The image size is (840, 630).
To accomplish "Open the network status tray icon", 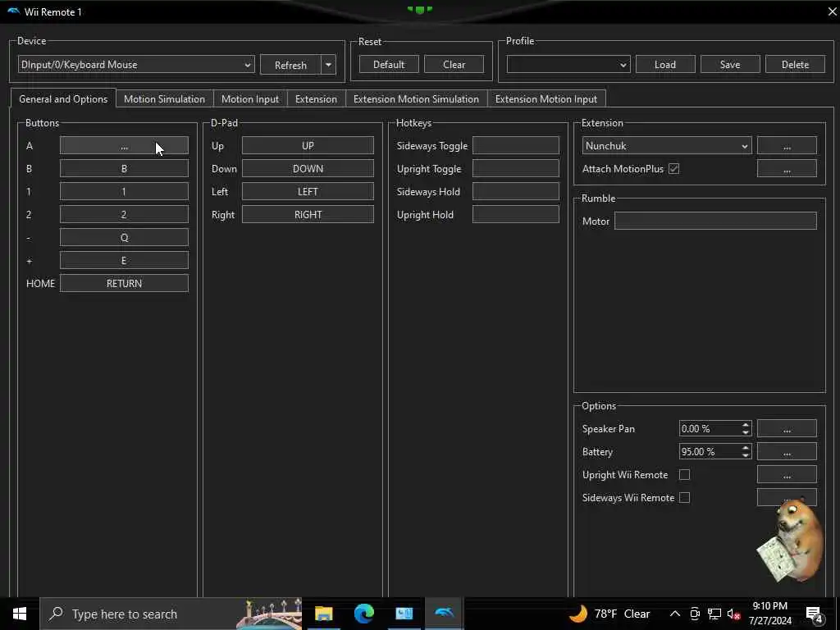I will [714, 614].
